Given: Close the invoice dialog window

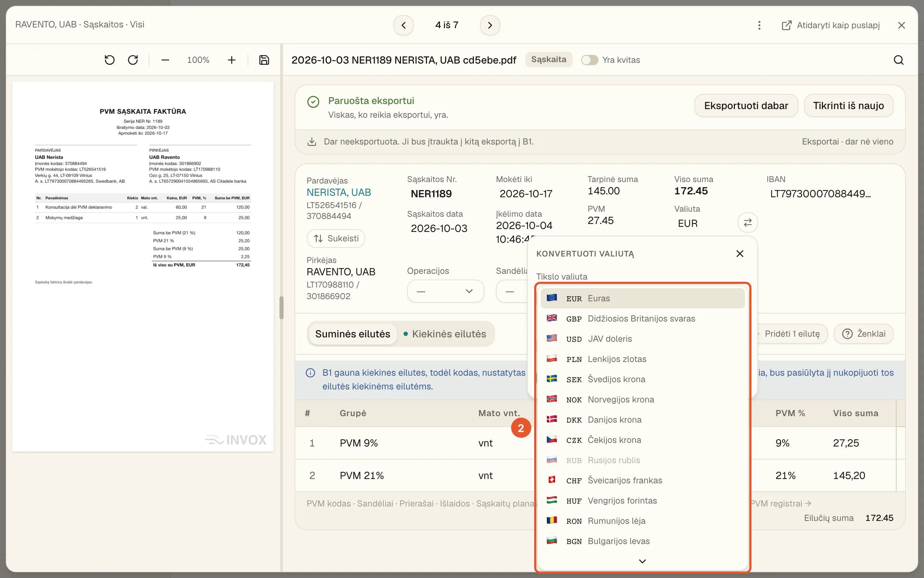Looking at the screenshot, I should 902,25.
